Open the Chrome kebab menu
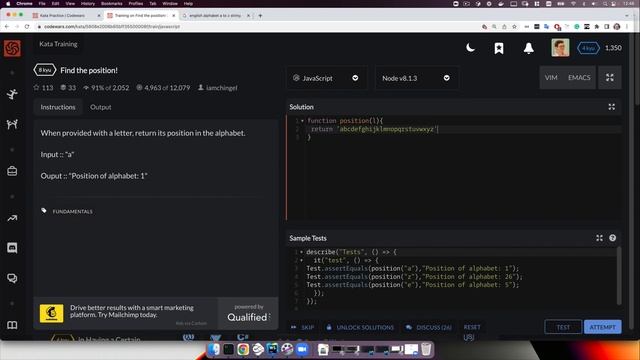 627,27
